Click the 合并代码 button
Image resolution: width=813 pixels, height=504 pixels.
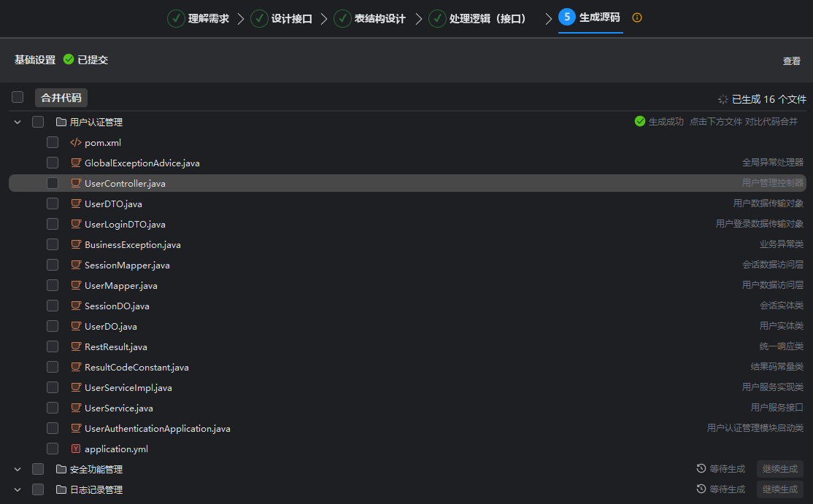[x=61, y=97]
